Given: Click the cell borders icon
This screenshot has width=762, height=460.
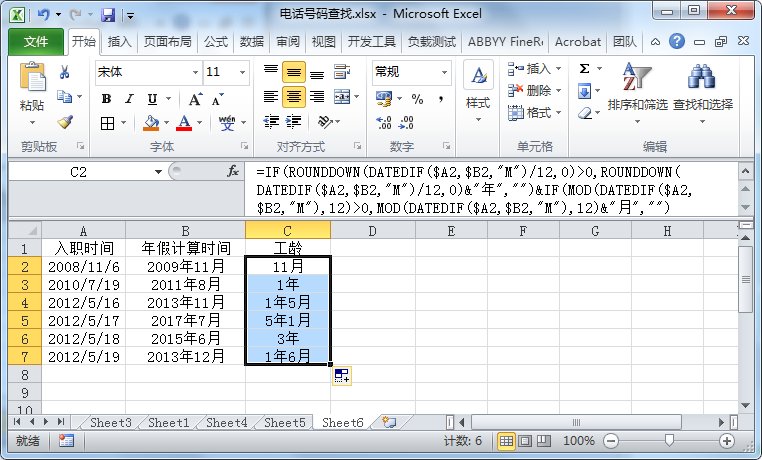Looking at the screenshot, I should point(107,123).
